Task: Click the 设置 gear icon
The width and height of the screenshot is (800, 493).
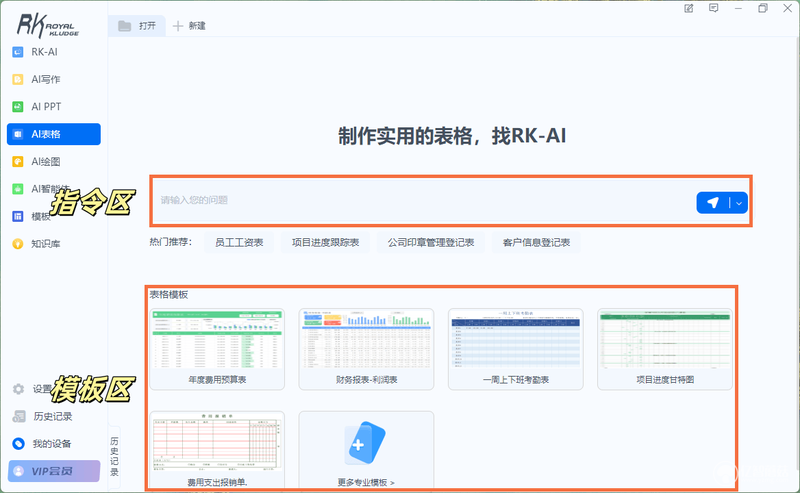Action: tap(18, 389)
